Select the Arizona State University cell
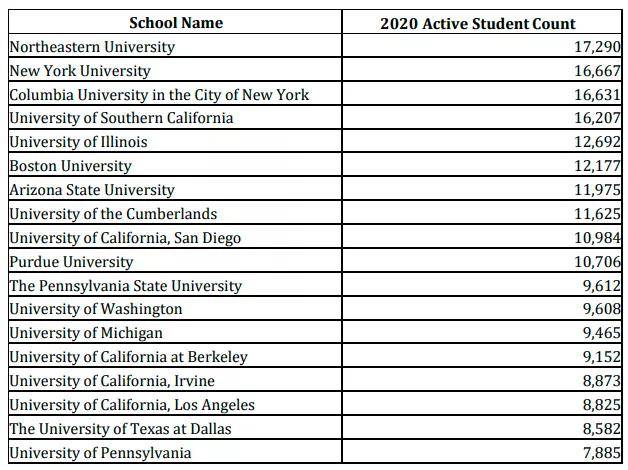 (x=175, y=189)
